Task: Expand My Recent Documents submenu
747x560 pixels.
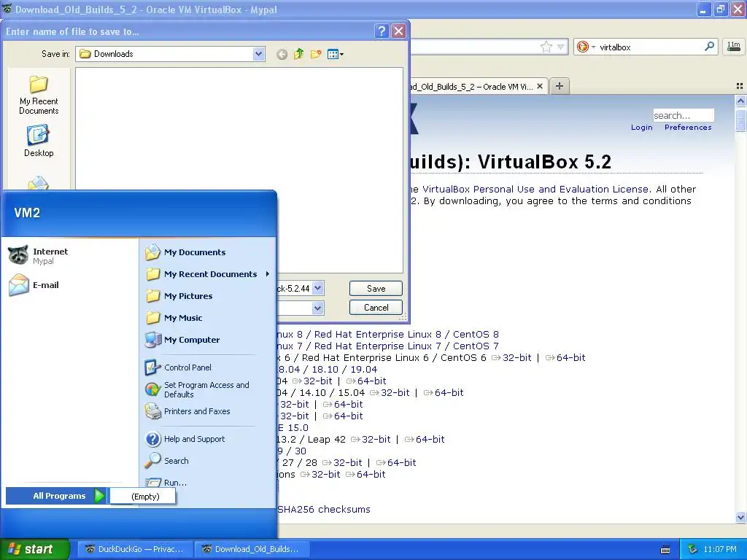Action: [207, 274]
